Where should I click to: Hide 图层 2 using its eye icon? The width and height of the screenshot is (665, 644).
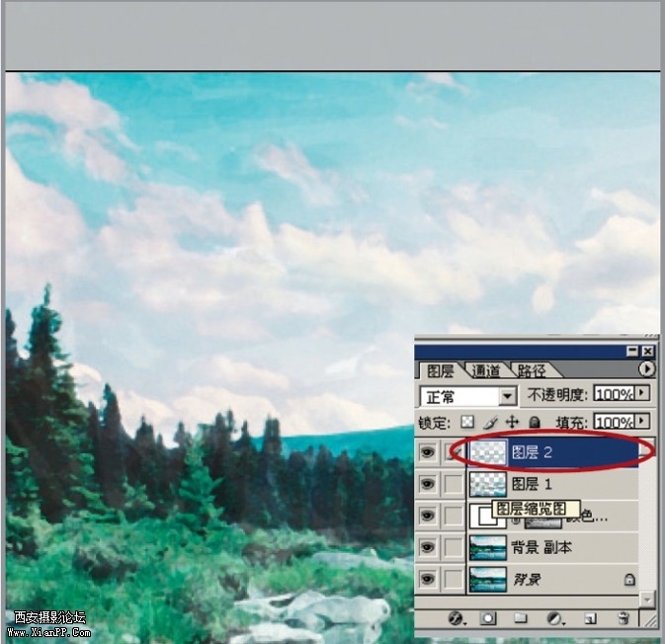pos(428,452)
